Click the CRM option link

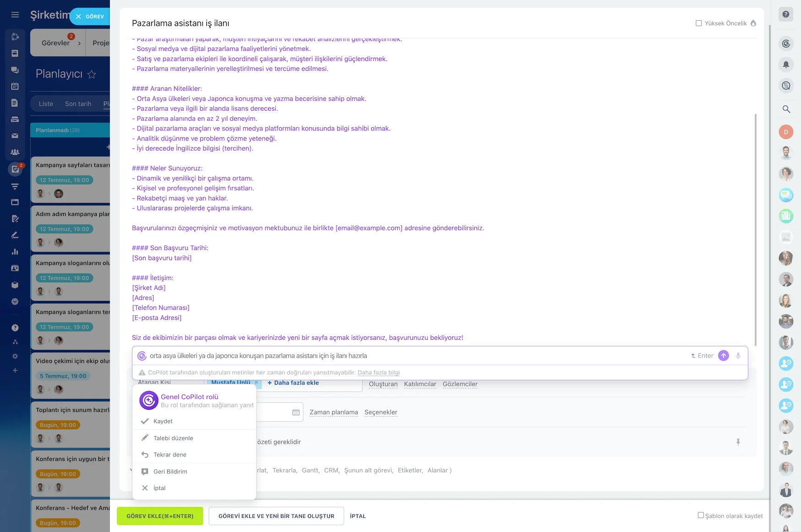332,470
